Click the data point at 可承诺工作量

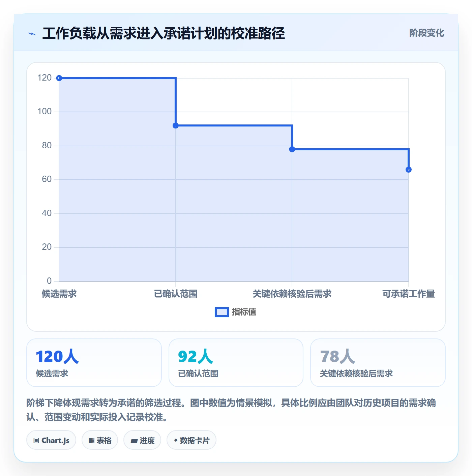pyautogui.click(x=409, y=170)
